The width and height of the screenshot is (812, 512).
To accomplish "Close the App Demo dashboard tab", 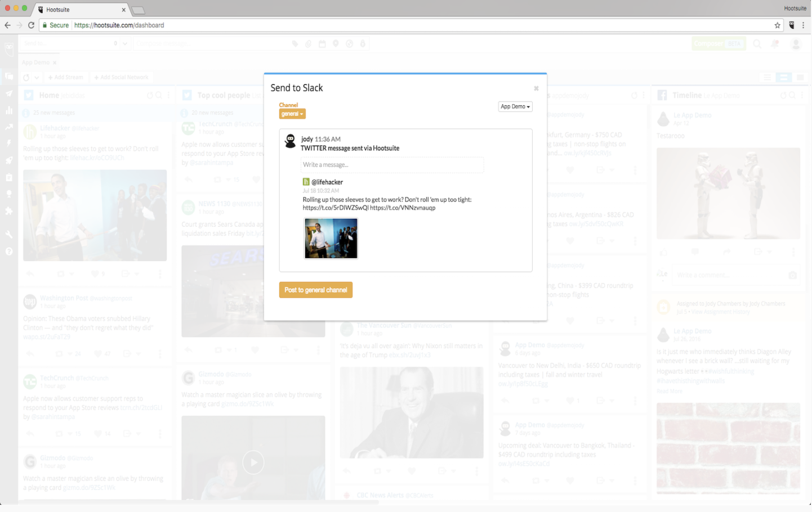I will 55,62.
